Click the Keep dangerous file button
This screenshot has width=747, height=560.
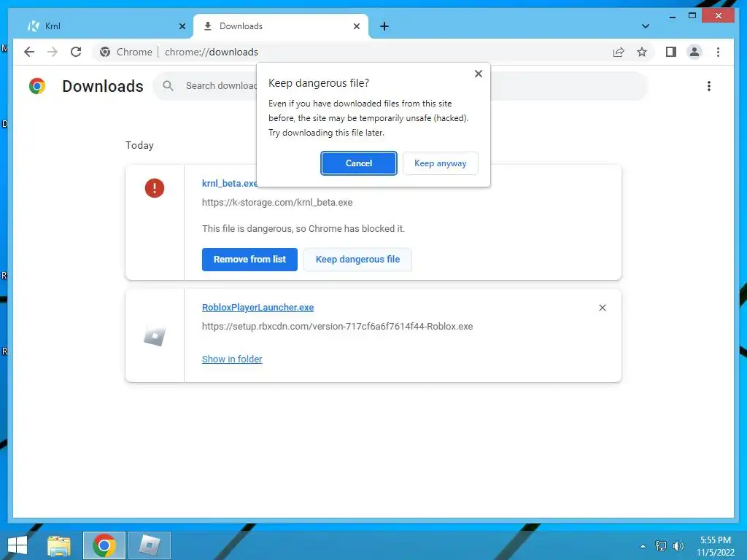click(357, 260)
